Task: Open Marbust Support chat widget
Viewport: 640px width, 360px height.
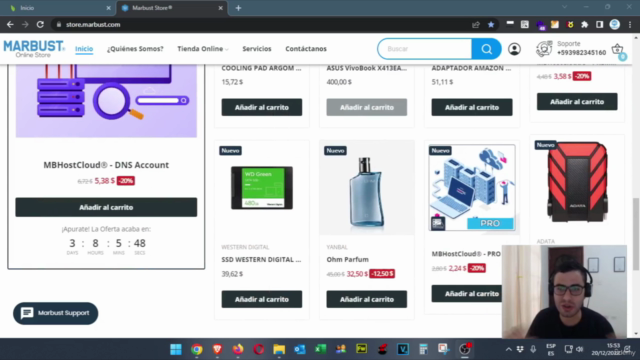Action: point(56,313)
